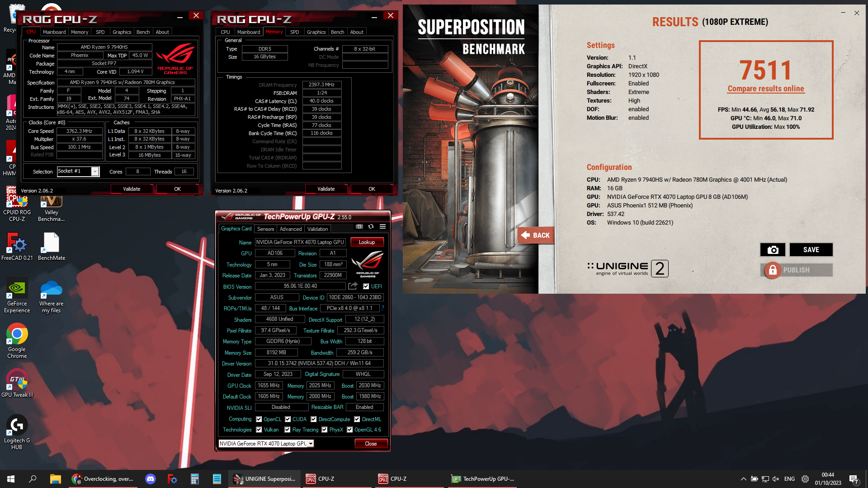Select TechPowerUp GPU-Z taskbar button
The width and height of the screenshot is (868, 488).
483,479
